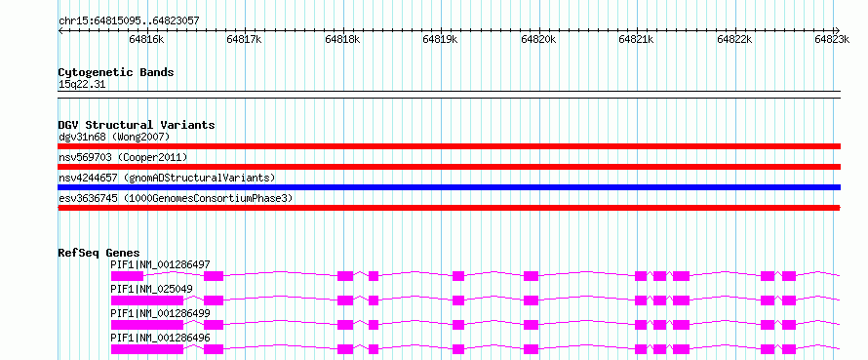Select the nsv569703 (Cooper2011) red variant bar
The width and height of the screenshot is (868, 360).
[x=450, y=167]
